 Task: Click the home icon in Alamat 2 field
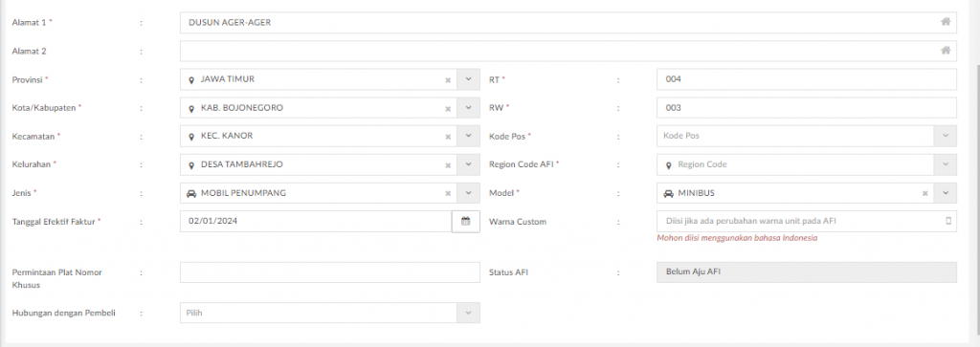(946, 51)
